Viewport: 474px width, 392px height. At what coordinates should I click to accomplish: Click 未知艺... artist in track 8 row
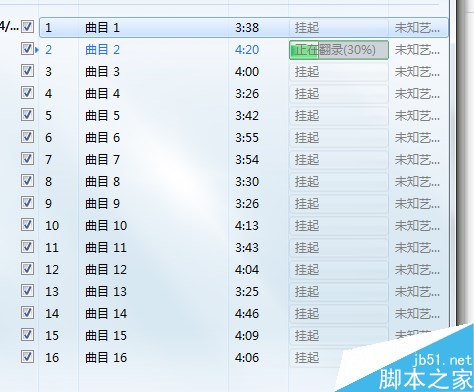[417, 182]
